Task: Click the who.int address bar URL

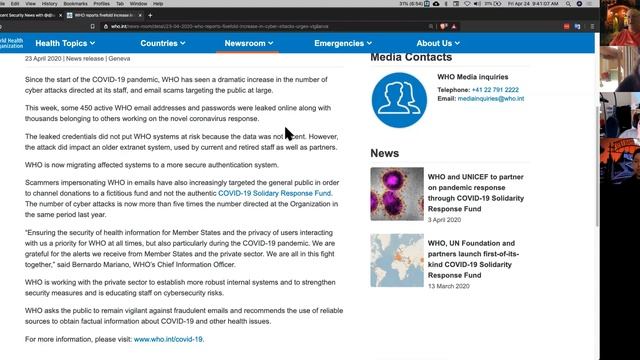Action: click(220, 27)
